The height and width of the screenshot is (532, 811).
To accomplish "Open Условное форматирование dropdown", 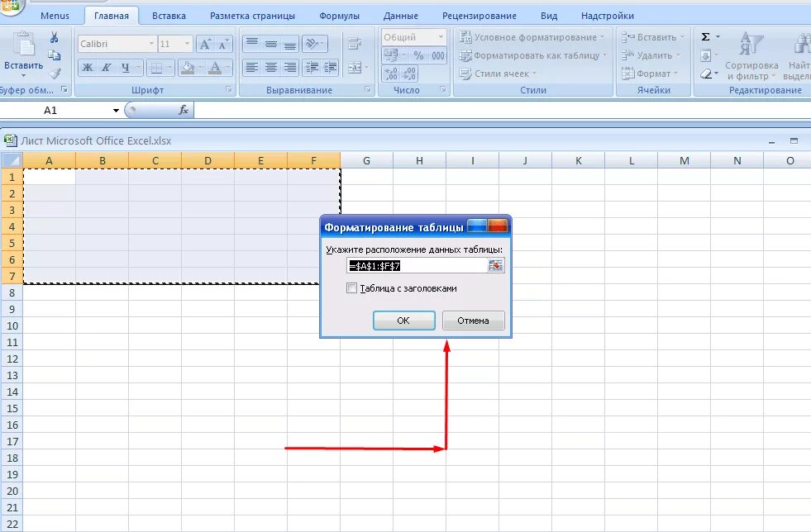I will [532, 37].
